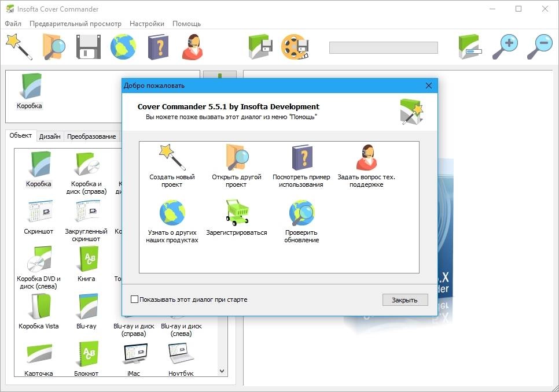Select 'Создать новый проект' in welcome dialog
Screen dimensions: 559x392
(172, 166)
